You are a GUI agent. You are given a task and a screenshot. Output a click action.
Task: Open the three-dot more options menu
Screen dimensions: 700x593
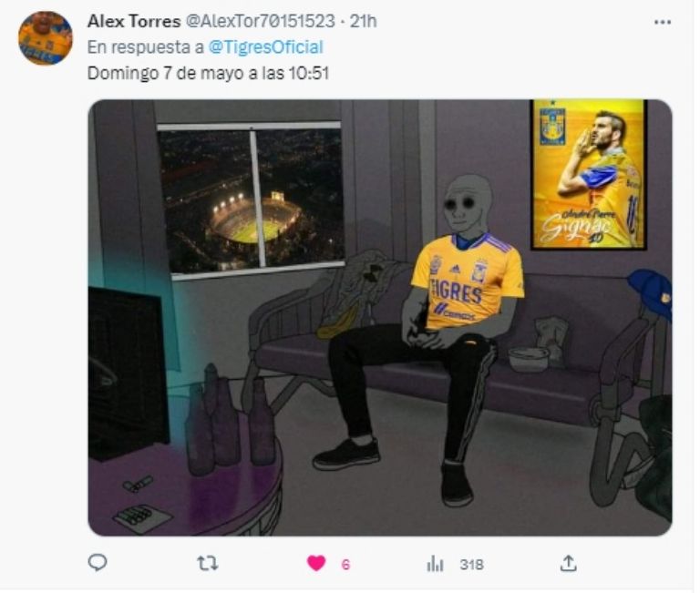[x=663, y=22]
